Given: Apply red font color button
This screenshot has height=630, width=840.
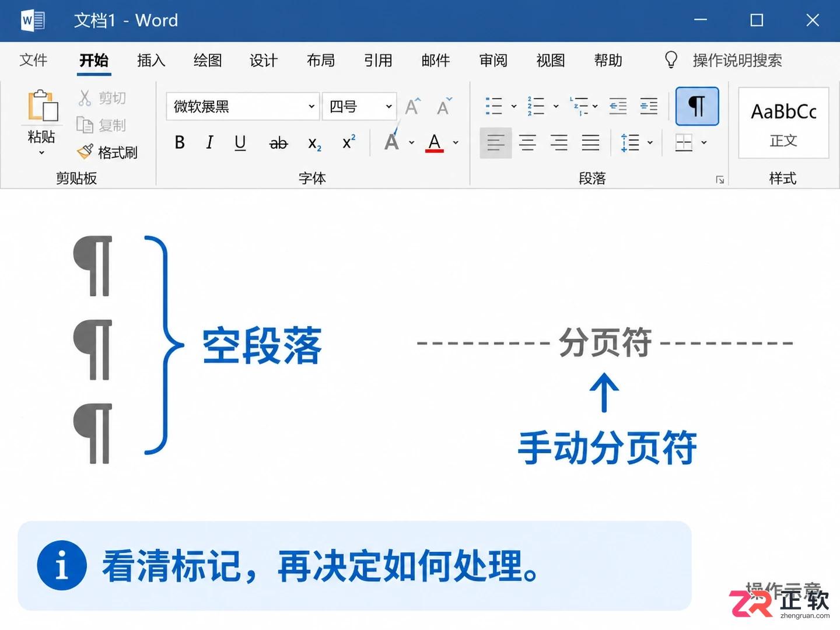Looking at the screenshot, I should click(435, 142).
